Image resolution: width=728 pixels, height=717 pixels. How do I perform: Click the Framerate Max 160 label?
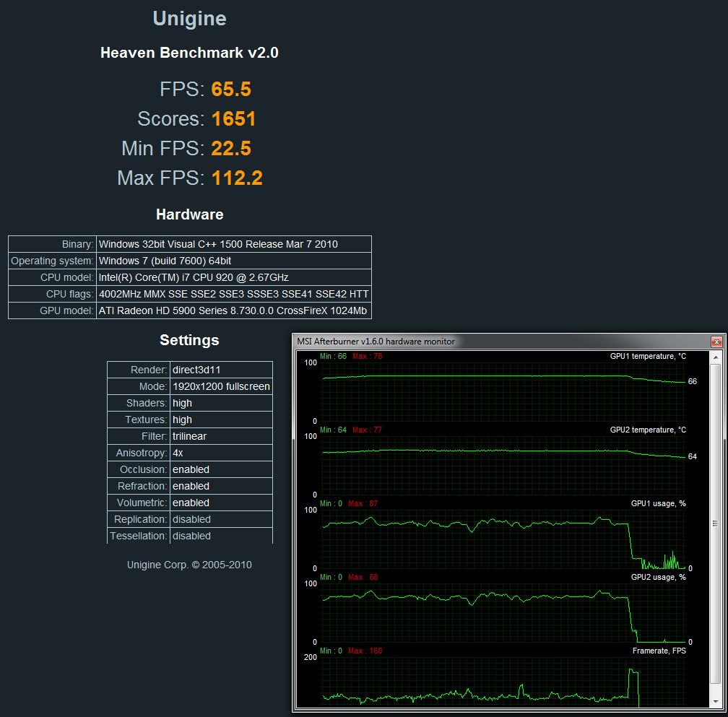pyautogui.click(x=365, y=651)
